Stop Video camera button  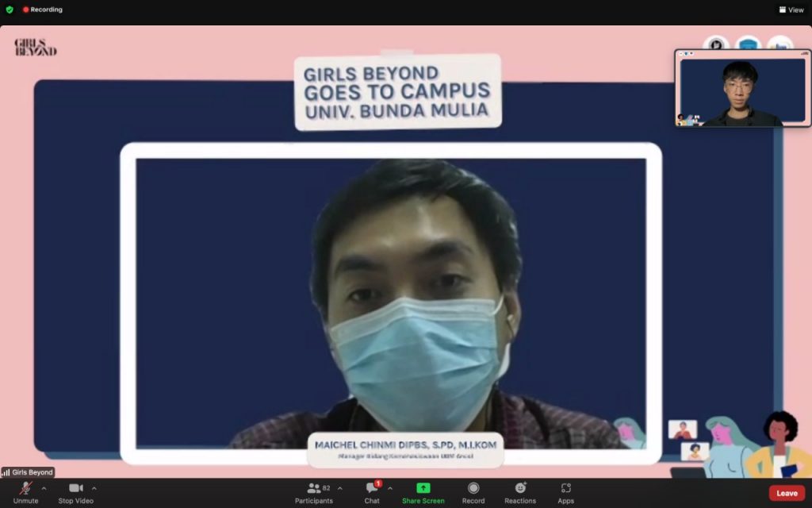pyautogui.click(x=75, y=493)
